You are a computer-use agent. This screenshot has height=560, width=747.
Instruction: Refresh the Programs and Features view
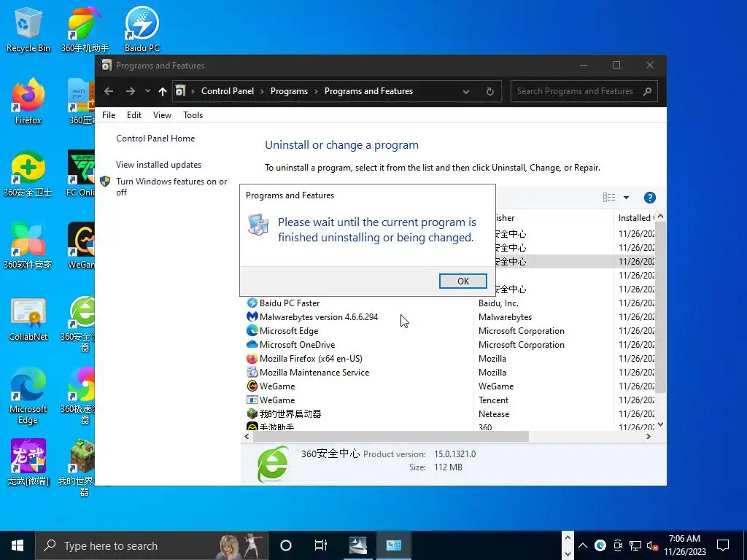(489, 91)
